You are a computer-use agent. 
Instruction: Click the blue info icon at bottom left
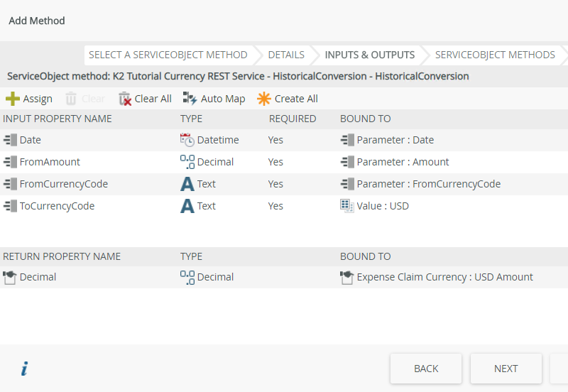[x=24, y=369]
